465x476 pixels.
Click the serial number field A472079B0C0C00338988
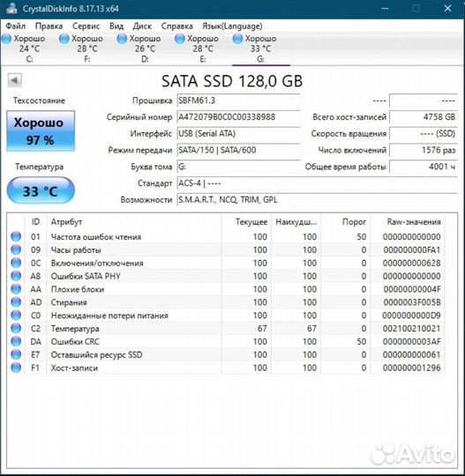coord(238,117)
